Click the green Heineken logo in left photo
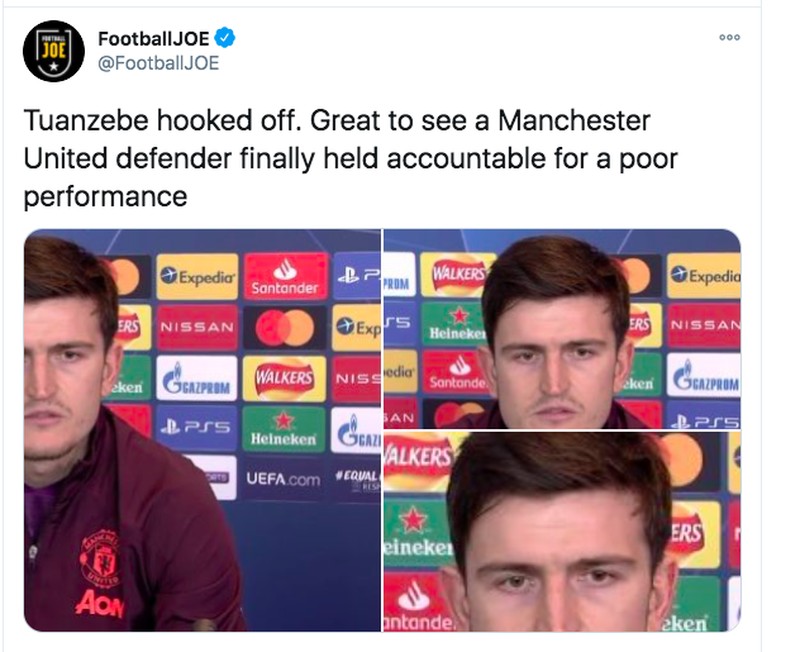The height and width of the screenshot is (652, 800). (283, 428)
